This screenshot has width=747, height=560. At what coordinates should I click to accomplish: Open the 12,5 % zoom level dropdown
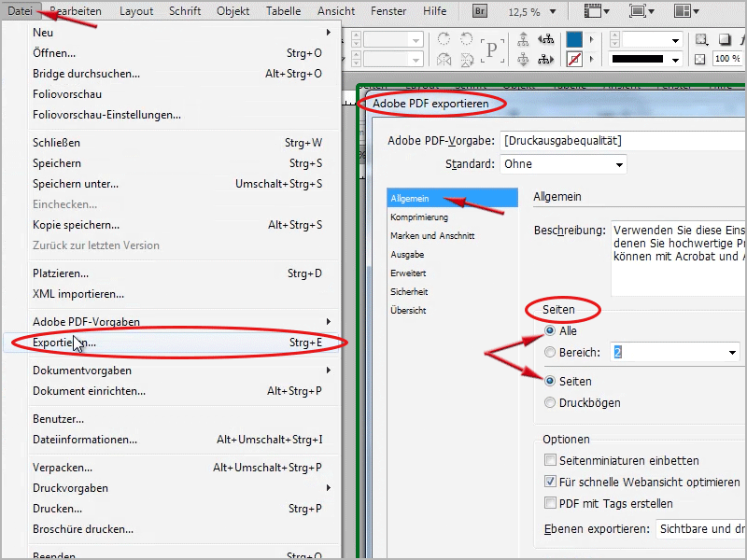pyautogui.click(x=553, y=11)
